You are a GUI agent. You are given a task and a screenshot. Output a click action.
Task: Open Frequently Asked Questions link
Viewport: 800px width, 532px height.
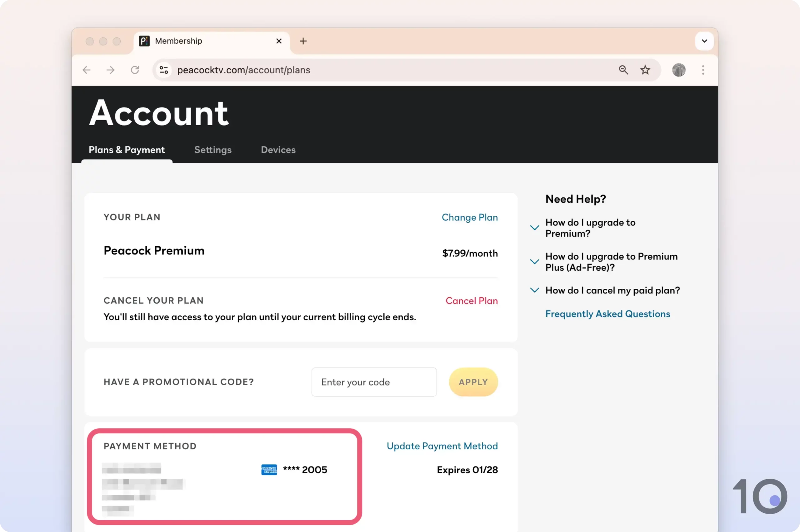(607, 314)
